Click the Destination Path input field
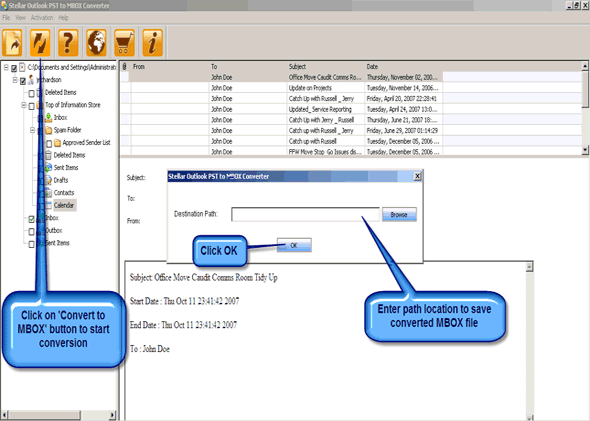This screenshot has height=421, width=590. 305,214
